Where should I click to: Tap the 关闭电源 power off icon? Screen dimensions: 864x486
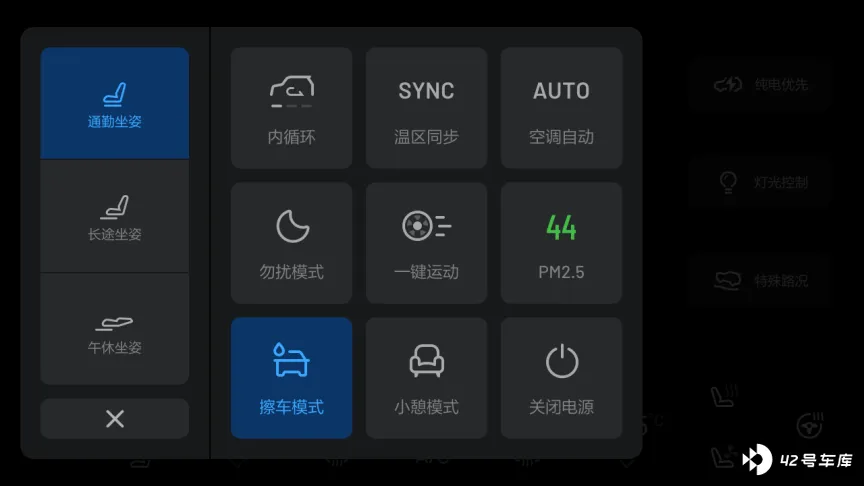click(x=561, y=378)
